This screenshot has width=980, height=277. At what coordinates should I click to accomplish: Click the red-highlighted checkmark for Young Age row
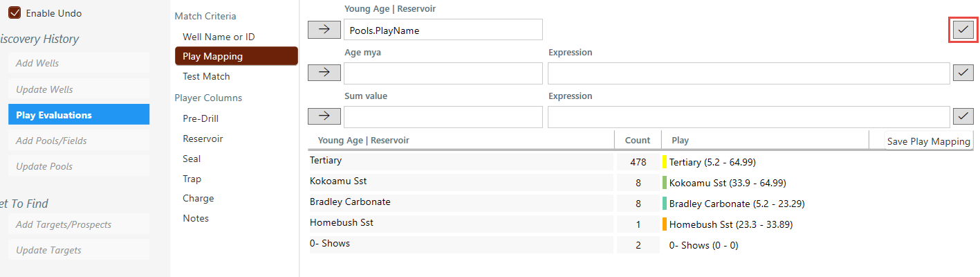[963, 29]
